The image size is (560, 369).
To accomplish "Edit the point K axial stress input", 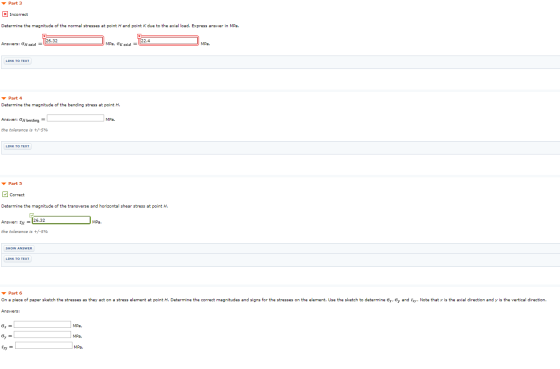I will (169, 41).
